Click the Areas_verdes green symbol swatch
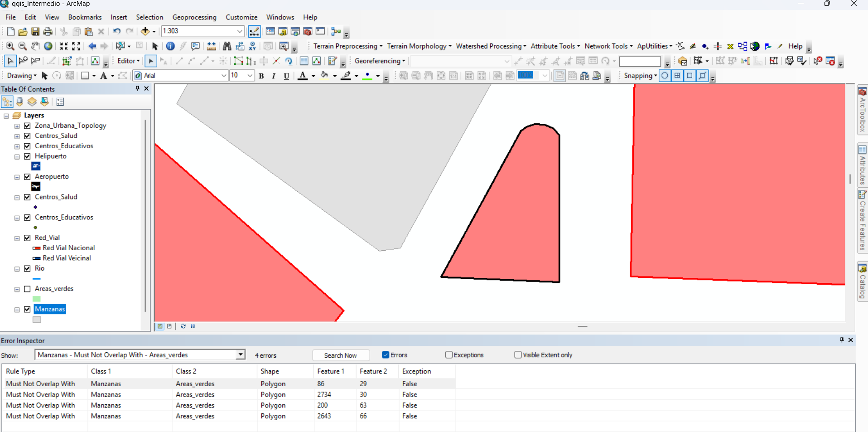Image resolution: width=868 pixels, height=432 pixels. 37,299
